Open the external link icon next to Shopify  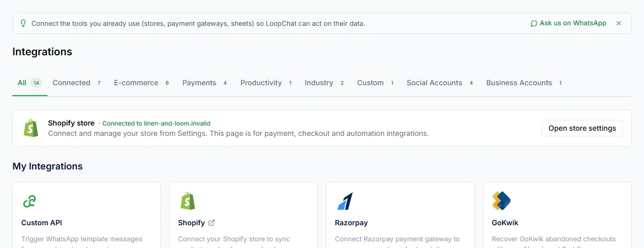[x=212, y=223]
